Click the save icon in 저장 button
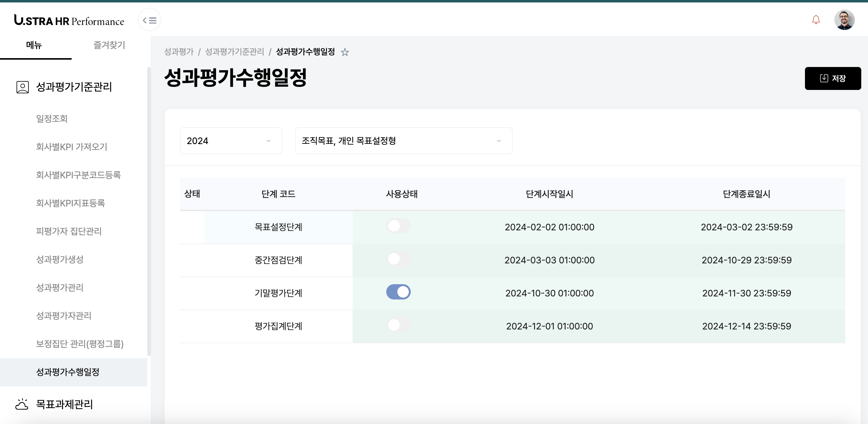Screen dimensions: 868x424 coord(824,78)
